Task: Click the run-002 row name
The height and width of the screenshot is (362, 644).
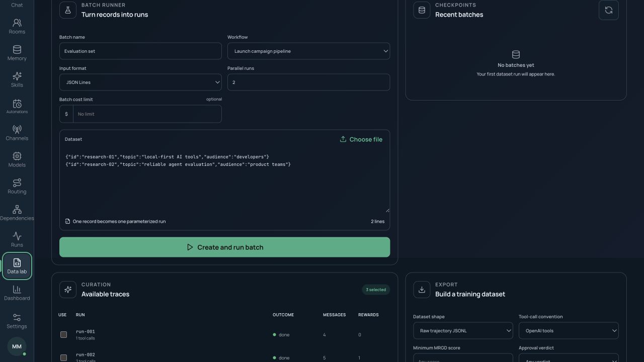Action: pos(86,354)
